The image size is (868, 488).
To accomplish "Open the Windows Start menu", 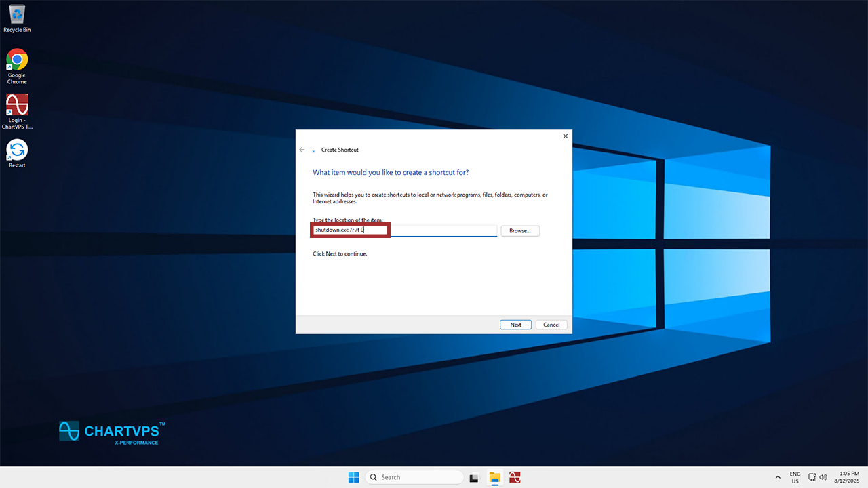I will point(353,477).
